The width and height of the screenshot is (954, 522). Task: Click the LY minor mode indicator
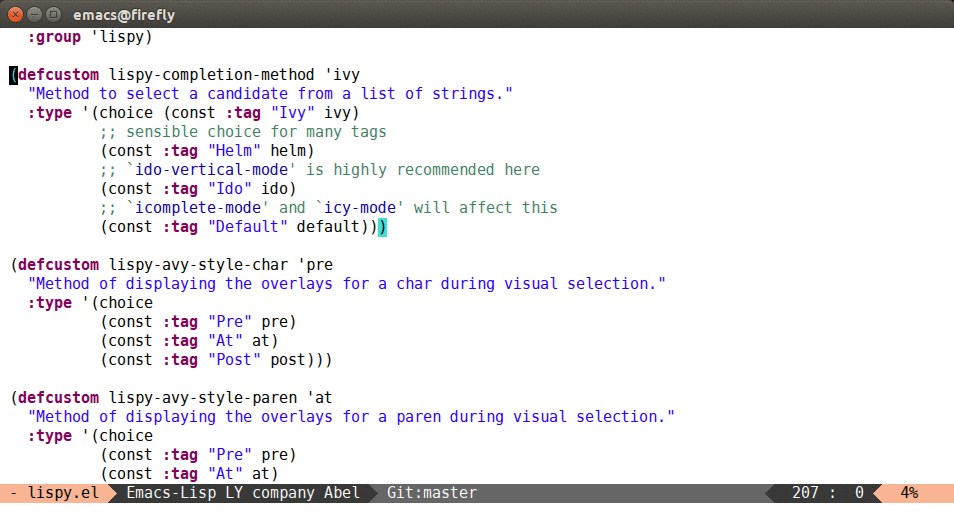pyautogui.click(x=234, y=493)
